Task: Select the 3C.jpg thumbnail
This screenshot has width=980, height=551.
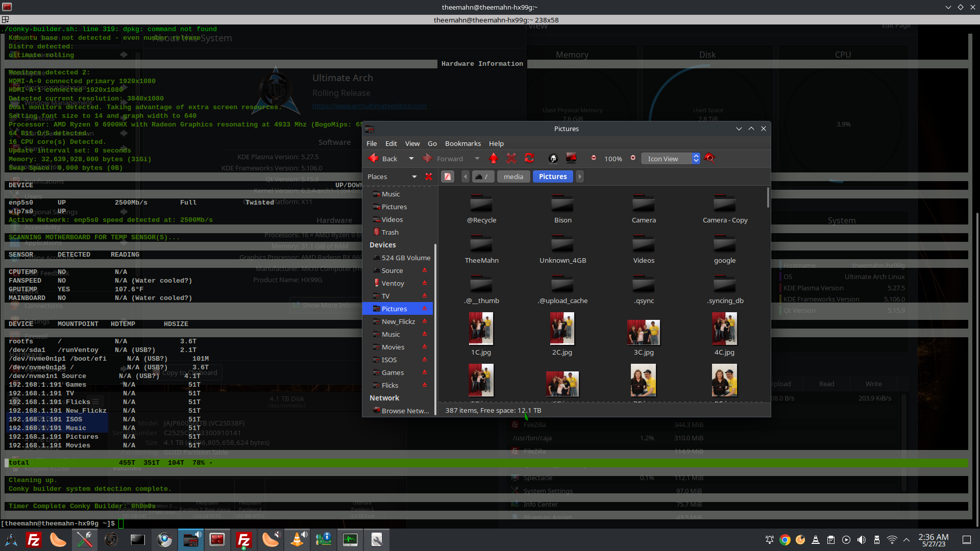Action: 644,332
